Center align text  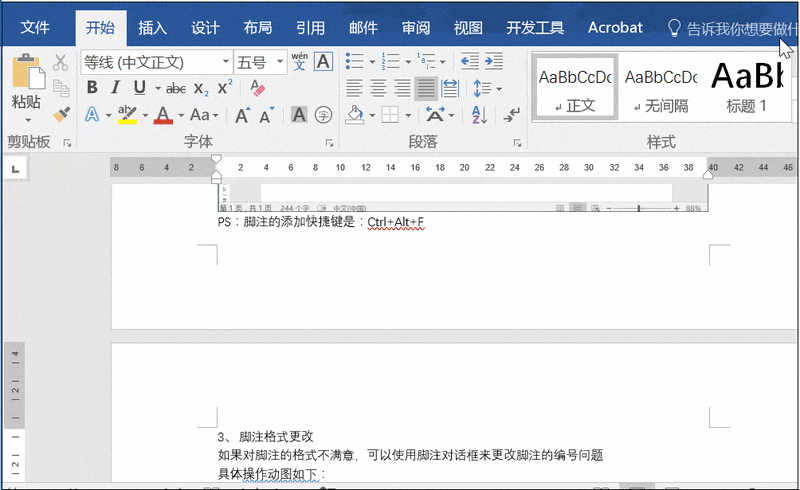(378, 88)
